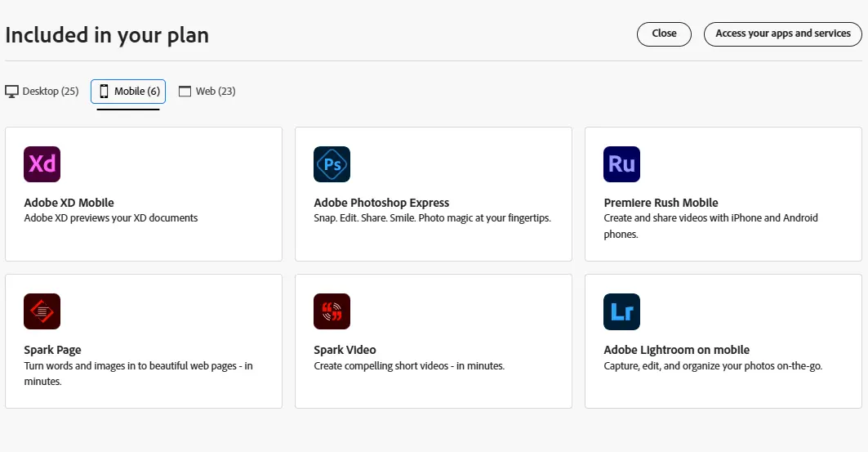This screenshot has height=452, width=868.
Task: Close the plan overview dialog
Action: [x=664, y=34]
